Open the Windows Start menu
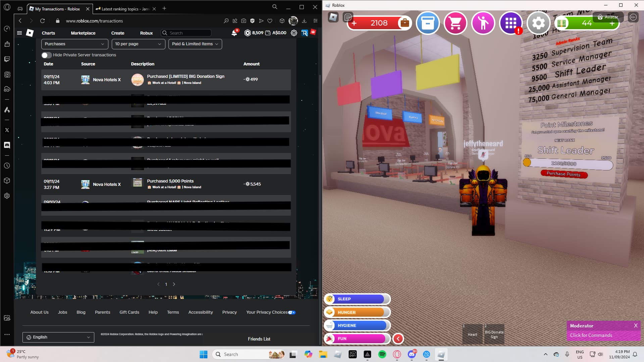644x362 pixels. 203,354
